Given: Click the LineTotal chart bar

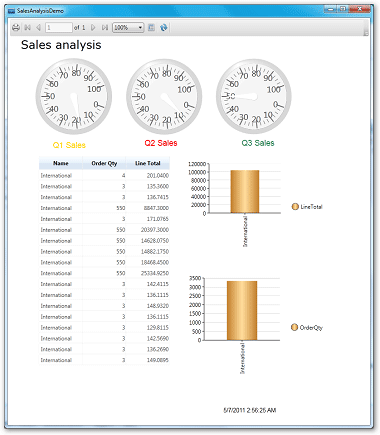Looking at the screenshot, I should [x=245, y=191].
